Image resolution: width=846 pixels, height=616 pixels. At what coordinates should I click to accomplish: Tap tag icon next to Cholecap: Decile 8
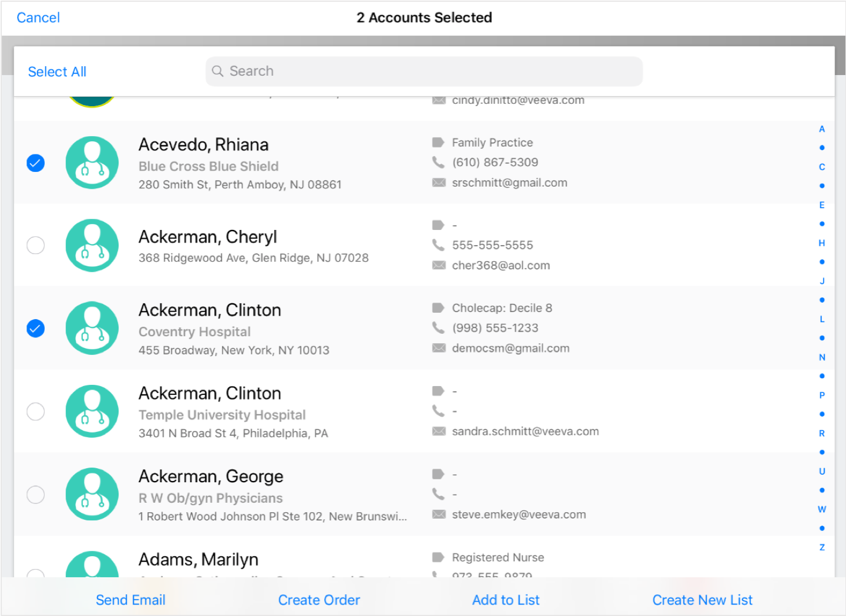(438, 308)
